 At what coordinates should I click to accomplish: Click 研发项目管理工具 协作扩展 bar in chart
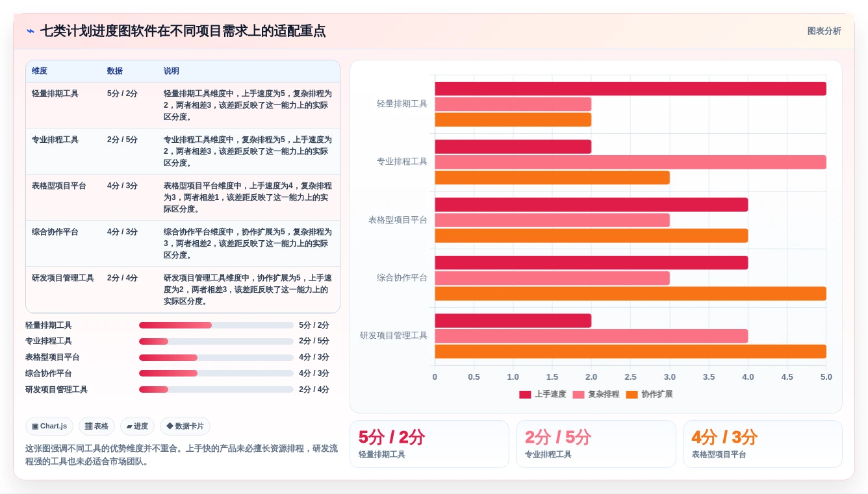[630, 351]
